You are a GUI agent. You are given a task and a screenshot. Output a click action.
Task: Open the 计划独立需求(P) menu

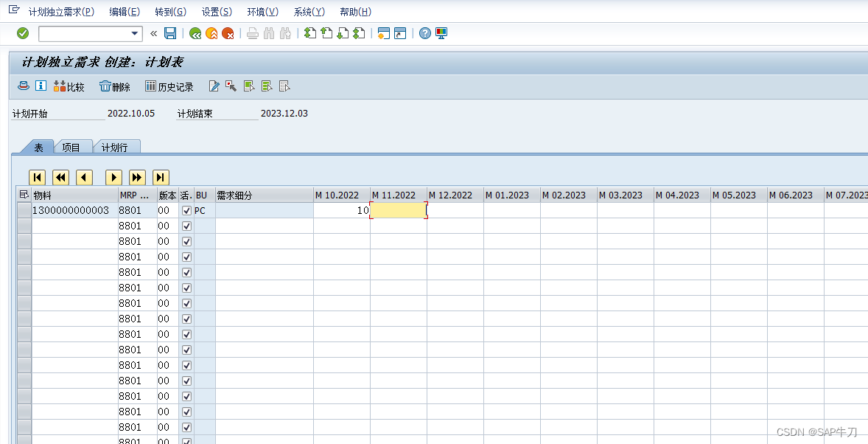61,12
